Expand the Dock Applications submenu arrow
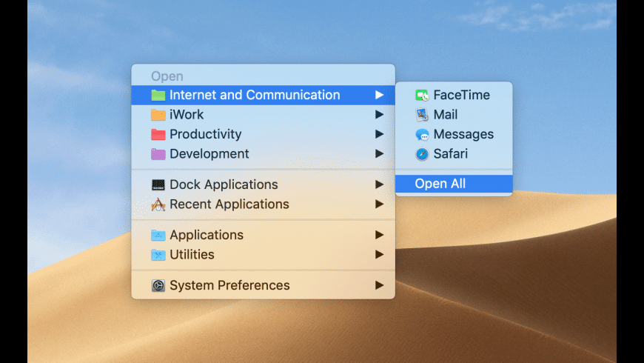644x363 pixels. [379, 184]
